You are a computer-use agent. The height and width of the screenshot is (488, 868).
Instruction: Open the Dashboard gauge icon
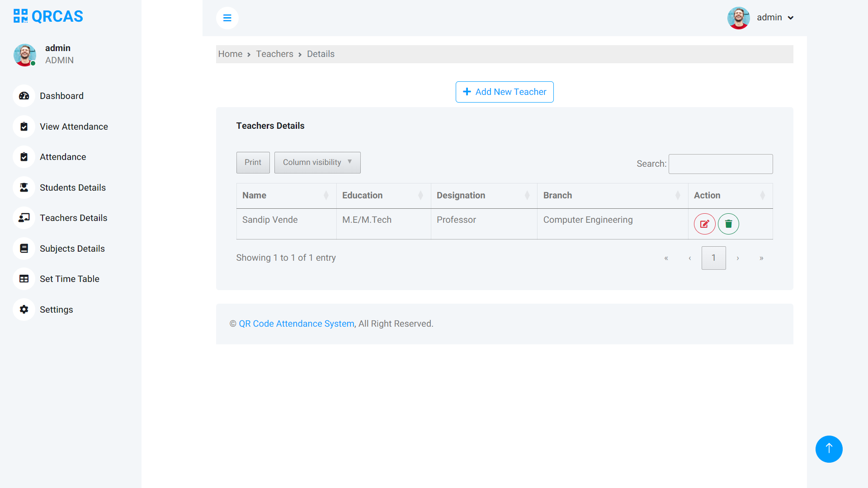tap(24, 96)
